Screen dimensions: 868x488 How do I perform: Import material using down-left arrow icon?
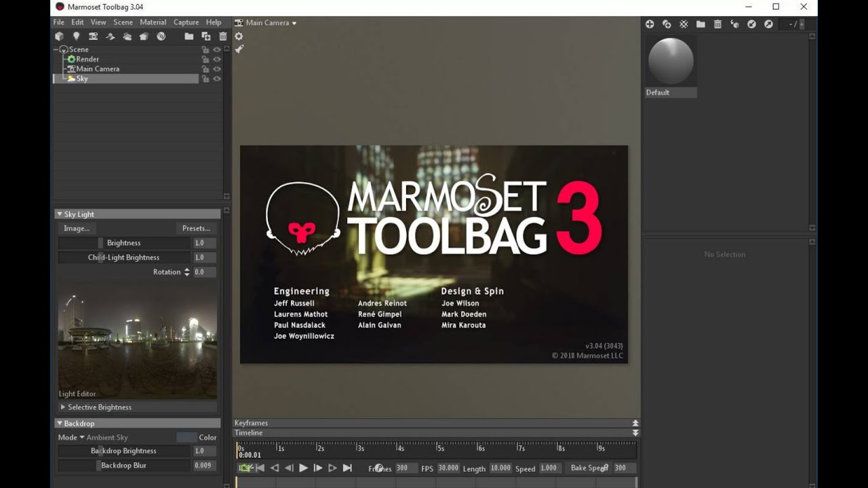click(x=751, y=24)
